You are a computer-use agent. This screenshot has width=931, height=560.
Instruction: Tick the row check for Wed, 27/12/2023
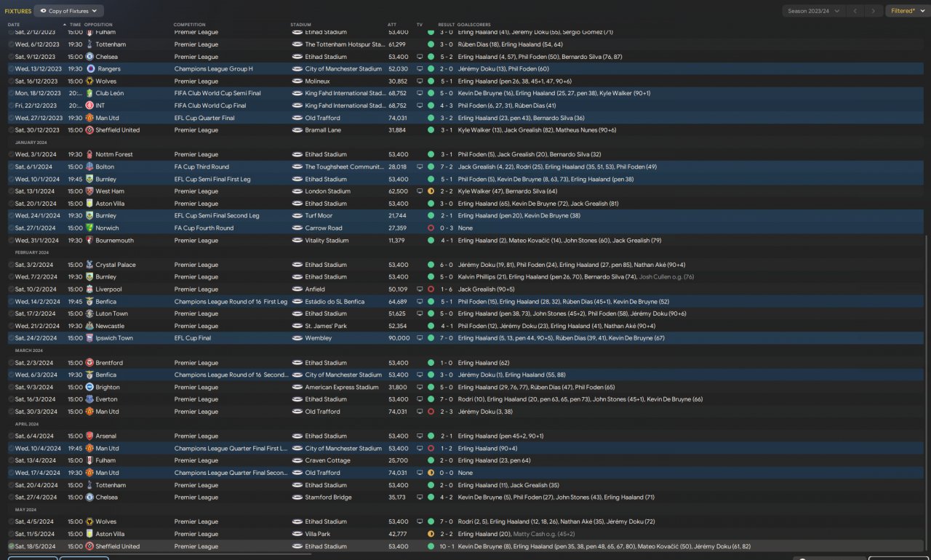pos(11,118)
